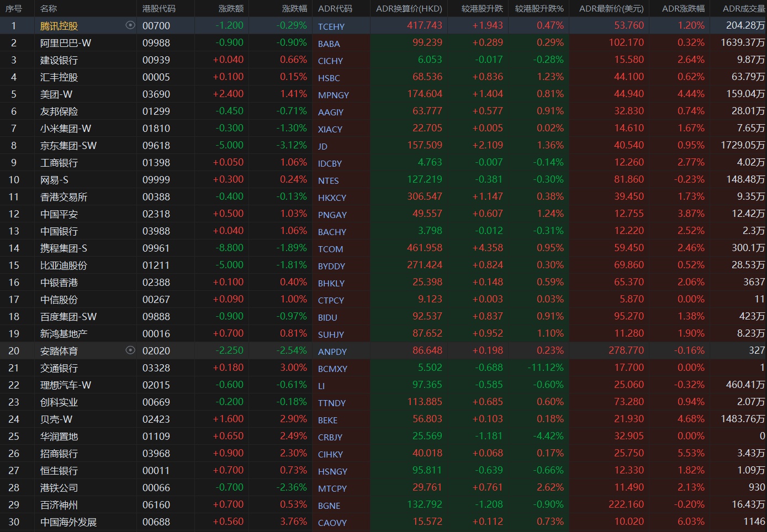Click the circle icon beside 腾讯控股

tap(130, 25)
